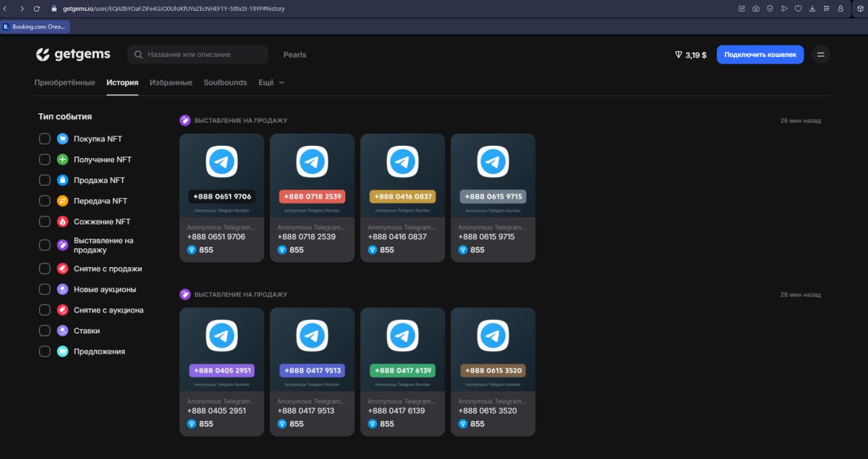Click the green plus icon next to Получение NFT

(x=62, y=159)
